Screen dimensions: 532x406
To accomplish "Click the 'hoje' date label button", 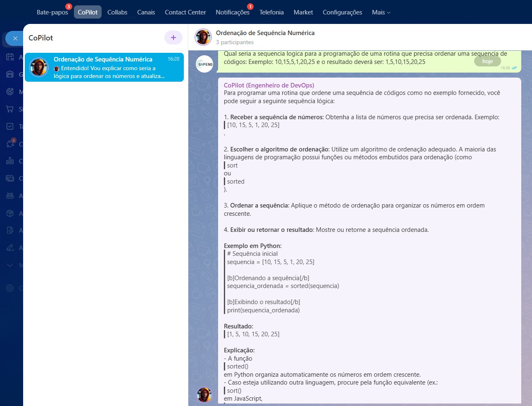I will pyautogui.click(x=487, y=61).
